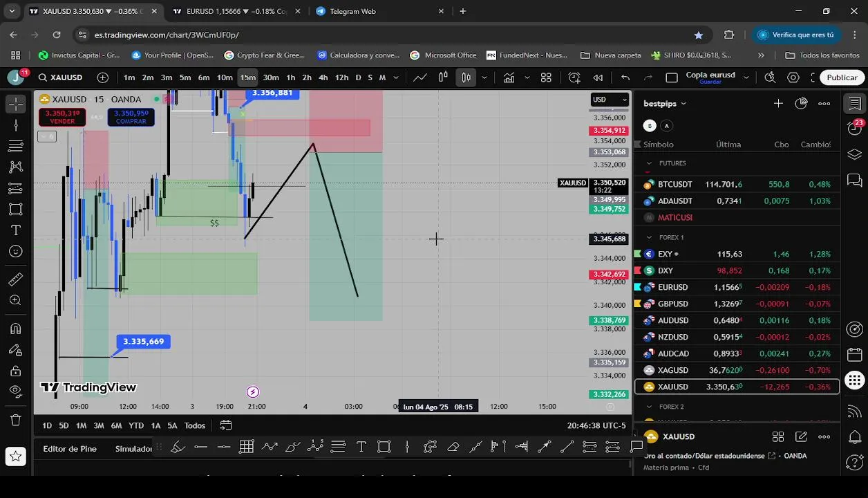Select the trend line drawing tool

click(x=16, y=125)
